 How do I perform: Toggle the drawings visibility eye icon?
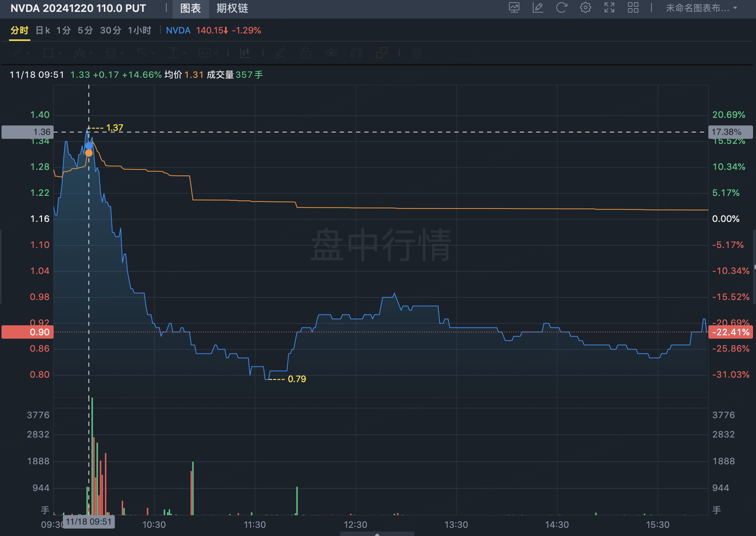(331, 53)
